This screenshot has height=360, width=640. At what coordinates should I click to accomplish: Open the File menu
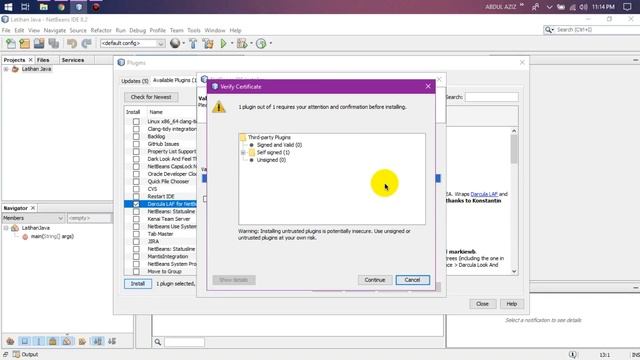[x=6, y=31]
